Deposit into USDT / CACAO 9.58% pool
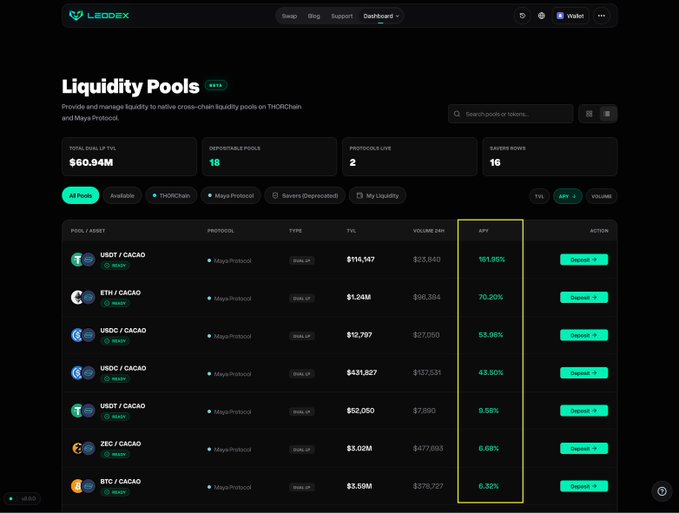The height and width of the screenshot is (513, 679). [x=584, y=411]
